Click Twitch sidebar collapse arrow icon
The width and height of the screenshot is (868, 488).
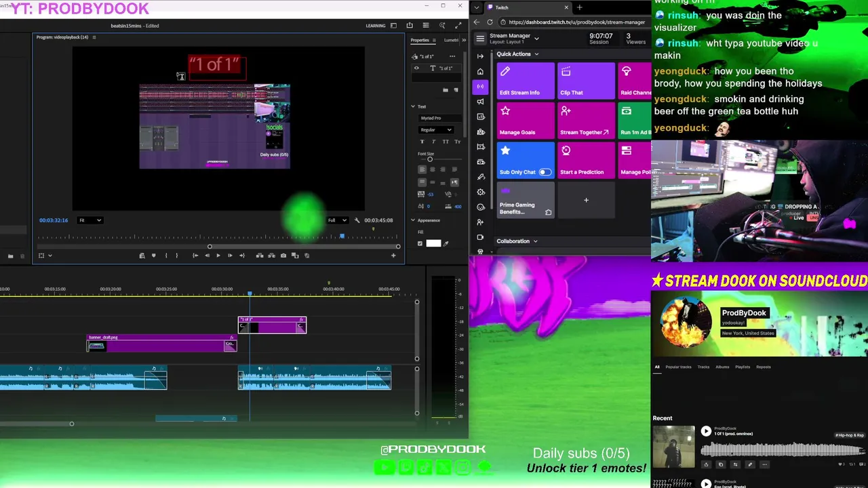[x=480, y=56]
